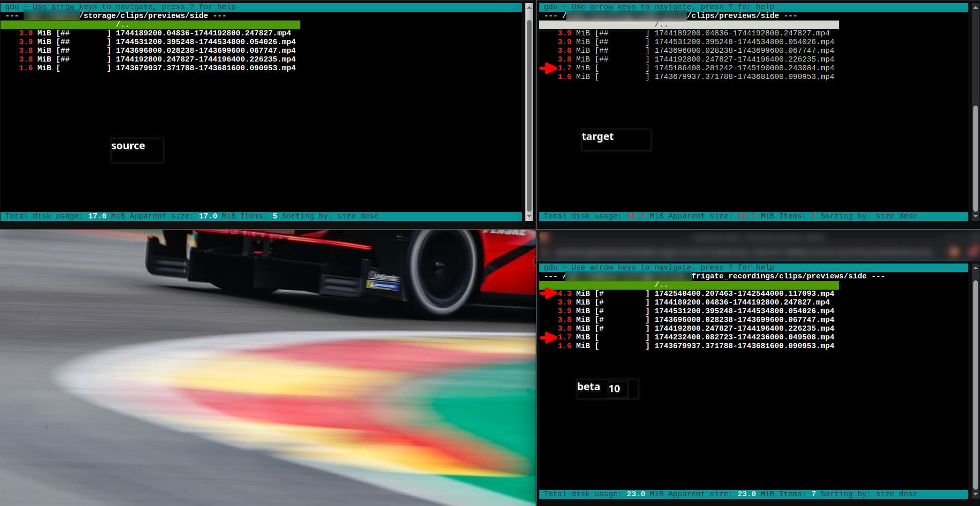The height and width of the screenshot is (506, 980).
Task: Click 'Total disk usage: 23.0 MiB' status text
Action: click(604, 494)
